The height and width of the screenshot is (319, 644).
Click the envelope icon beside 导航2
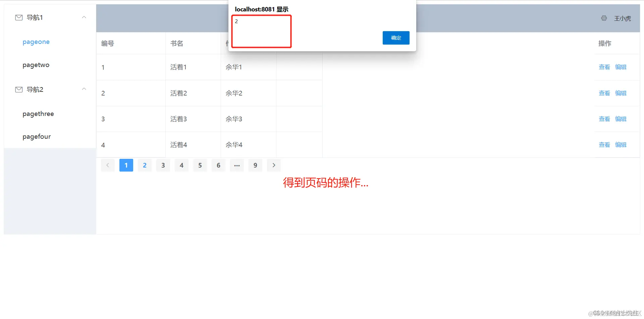coord(18,89)
